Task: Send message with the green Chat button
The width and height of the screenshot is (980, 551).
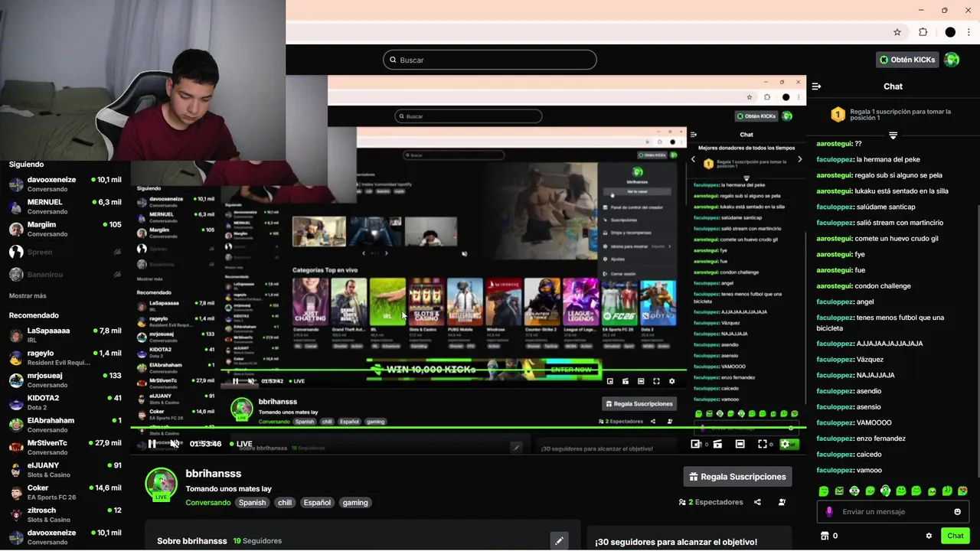Action: [x=955, y=536]
